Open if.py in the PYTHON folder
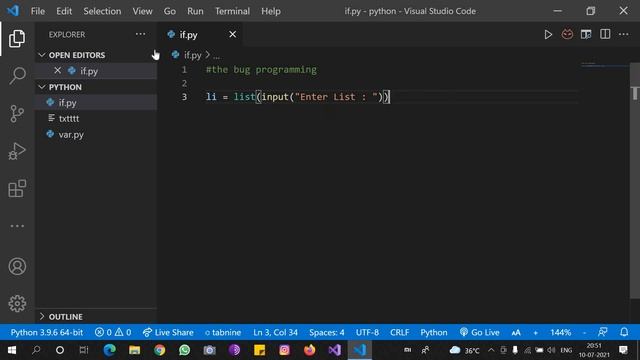Screen dimensions: 640x360 [x=96, y=102]
